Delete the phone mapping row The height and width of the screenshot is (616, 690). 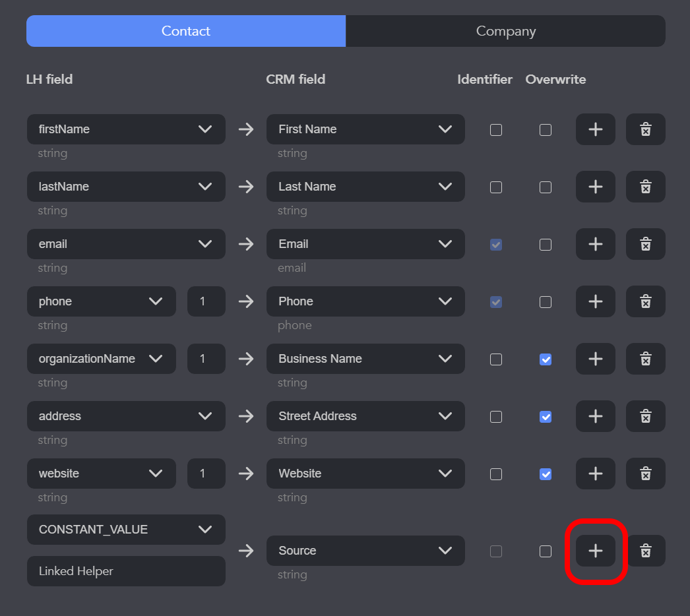[x=646, y=301]
